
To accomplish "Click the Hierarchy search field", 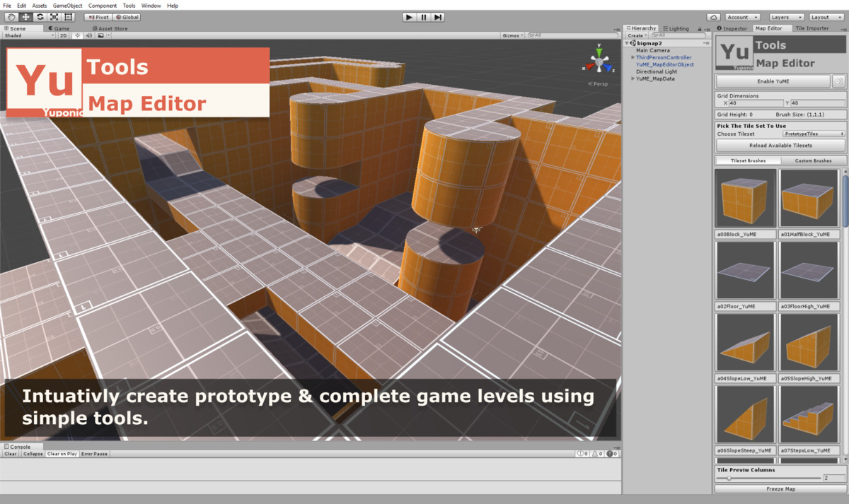I will coord(678,35).
